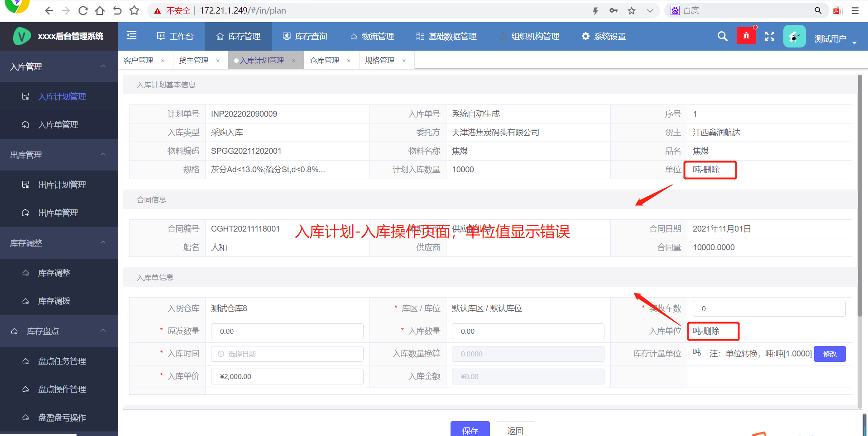Click the header search magnifier icon

click(723, 36)
